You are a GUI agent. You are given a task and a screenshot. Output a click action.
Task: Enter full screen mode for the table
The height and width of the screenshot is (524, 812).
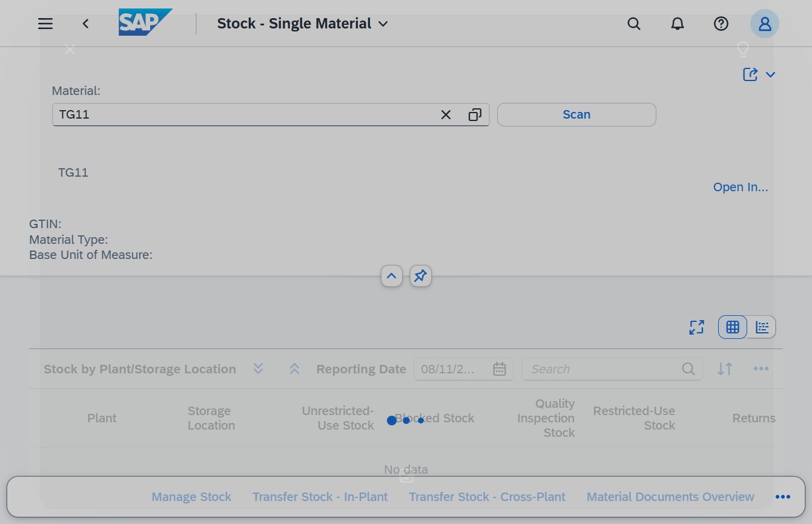pyautogui.click(x=697, y=327)
